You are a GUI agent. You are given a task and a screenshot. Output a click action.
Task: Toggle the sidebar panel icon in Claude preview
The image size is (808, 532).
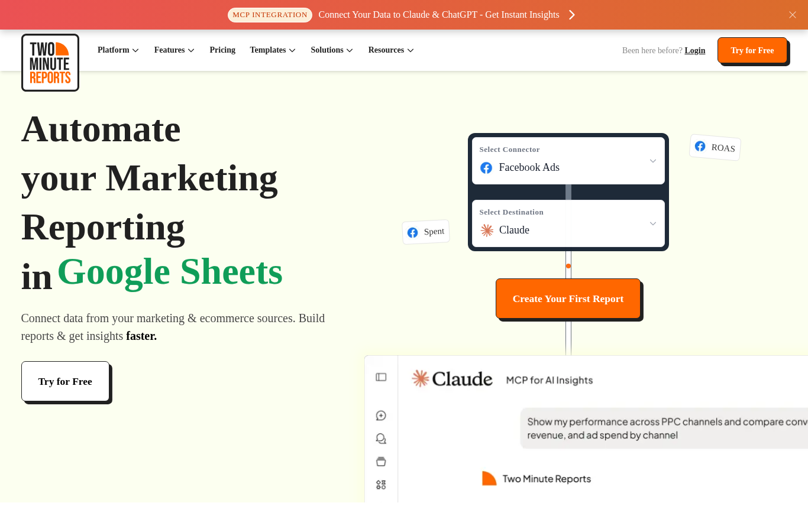point(381,377)
